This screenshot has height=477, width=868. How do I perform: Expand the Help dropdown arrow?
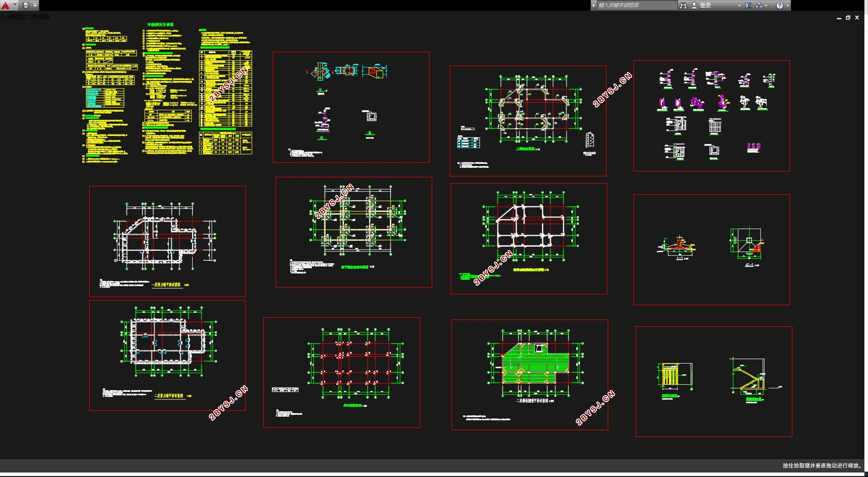[787, 6]
